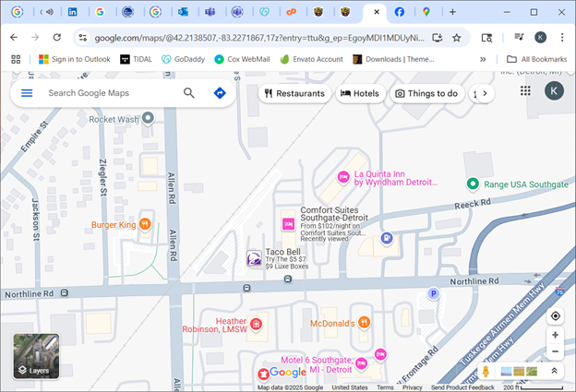Switch to the LinkedIn browser tab
The image size is (576, 392).
(x=72, y=12)
